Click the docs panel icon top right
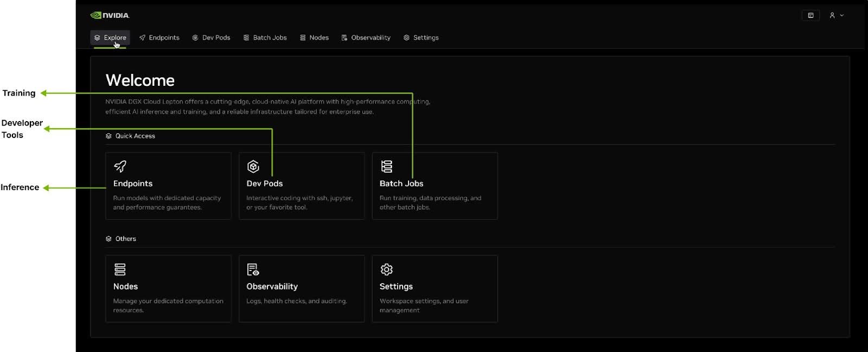Viewport: 868px width, 352px height. tap(810, 15)
